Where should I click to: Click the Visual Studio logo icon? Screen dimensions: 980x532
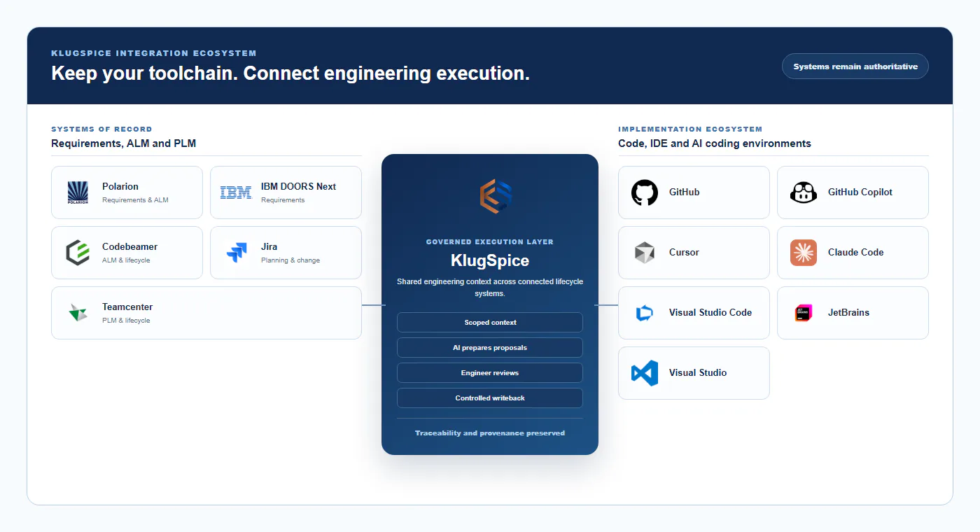[645, 373]
